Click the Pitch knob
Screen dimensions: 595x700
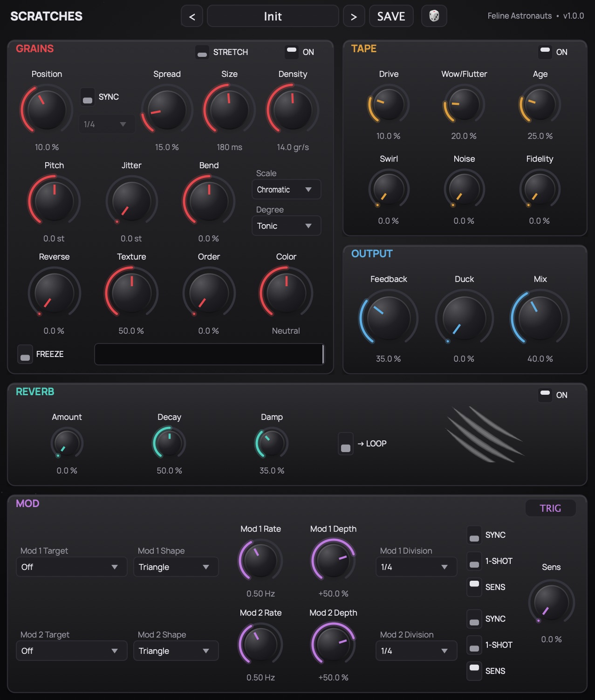54,201
